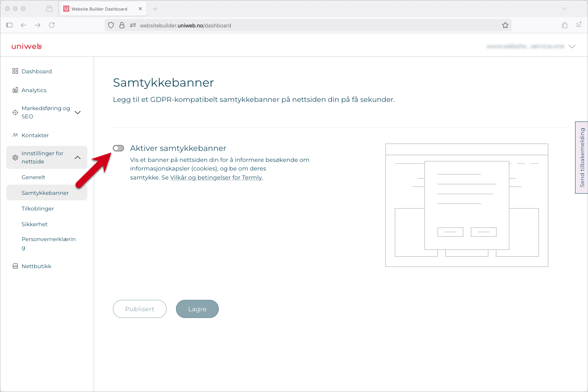Click the tab overview icon beside tabs
Viewport: 588px width, 392px height.
coord(49,9)
